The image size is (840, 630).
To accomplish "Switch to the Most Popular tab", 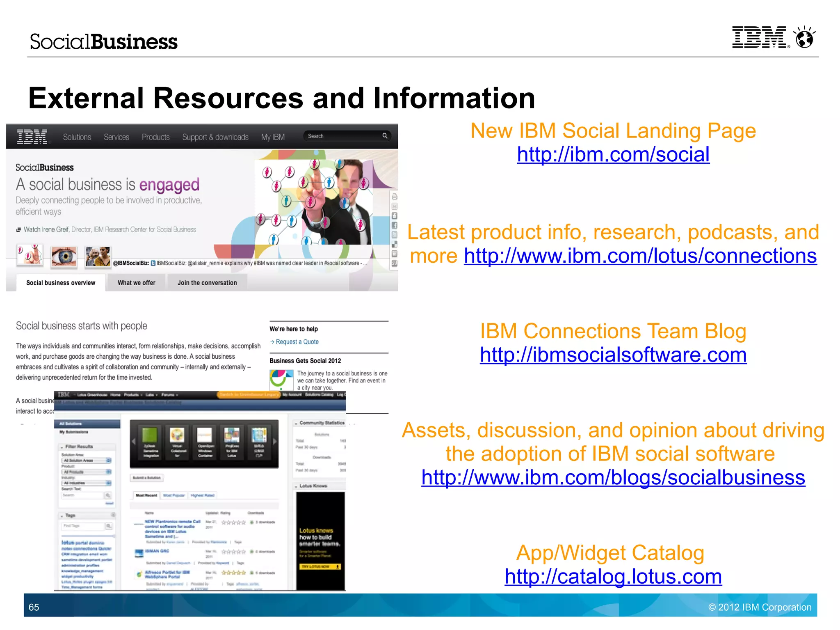I will click(174, 495).
